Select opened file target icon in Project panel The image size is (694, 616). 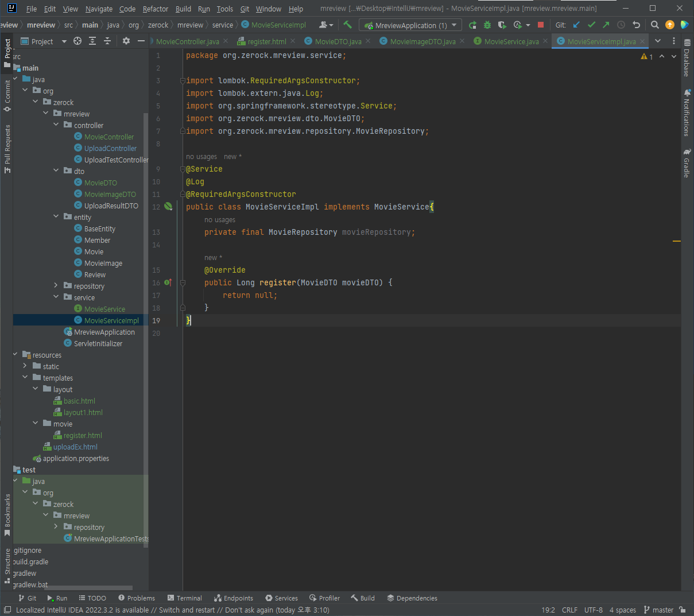(x=77, y=41)
